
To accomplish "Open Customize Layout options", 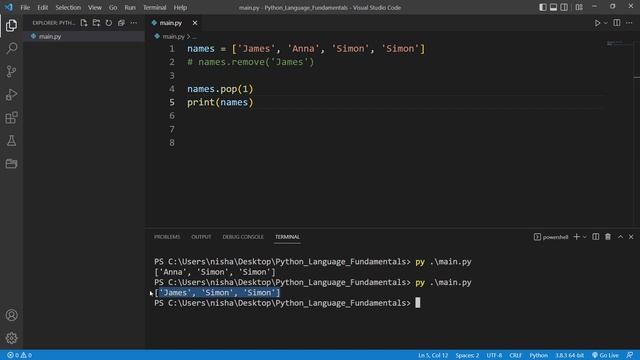I will (579, 7).
